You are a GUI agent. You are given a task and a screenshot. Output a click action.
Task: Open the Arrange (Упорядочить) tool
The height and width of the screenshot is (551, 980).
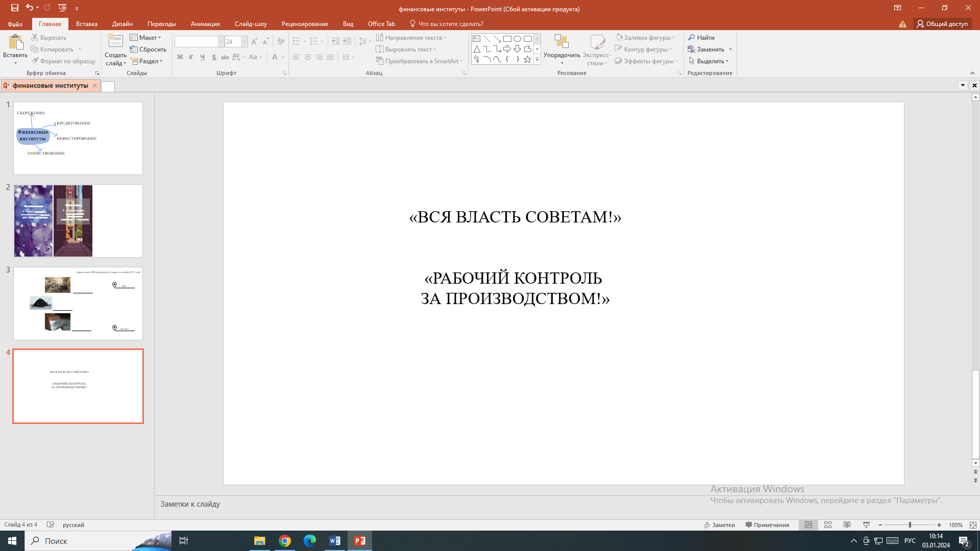[561, 49]
